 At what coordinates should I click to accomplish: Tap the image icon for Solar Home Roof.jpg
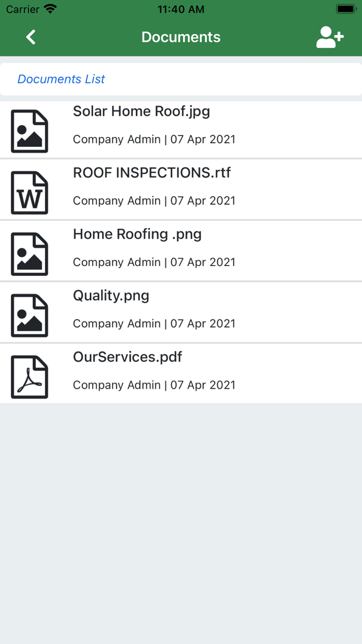(x=29, y=131)
